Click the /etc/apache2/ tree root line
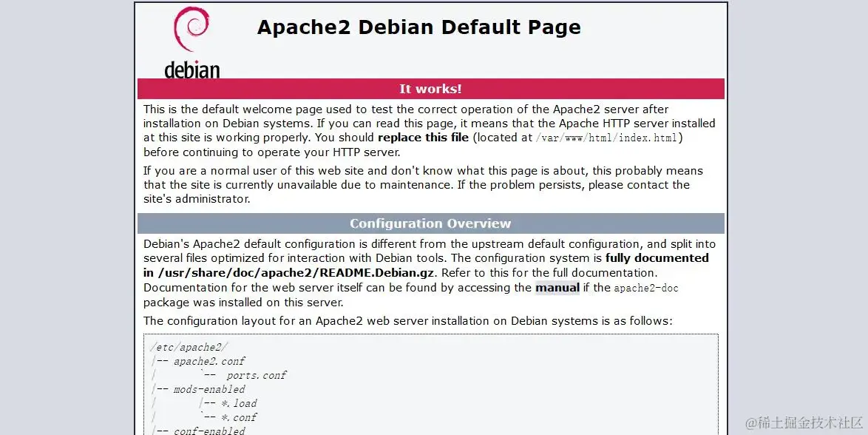This screenshot has height=435, width=868. tap(189, 347)
